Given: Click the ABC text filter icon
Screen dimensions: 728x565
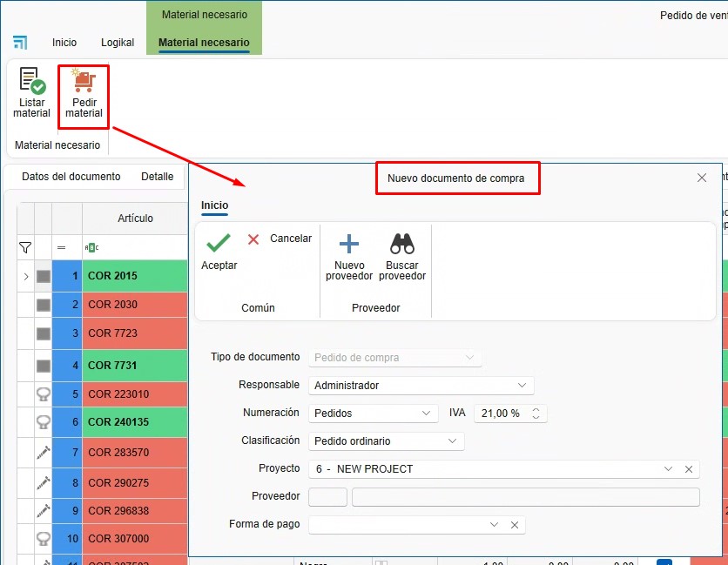Looking at the screenshot, I should [91, 248].
